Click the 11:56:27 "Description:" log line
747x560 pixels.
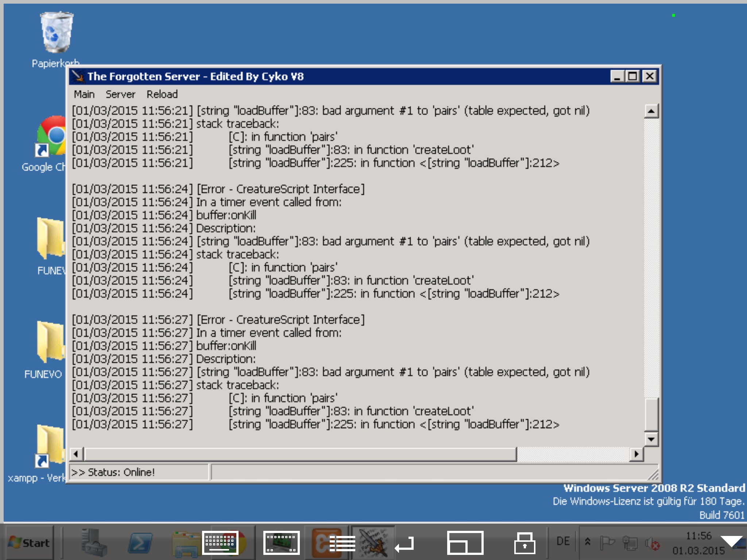[x=164, y=359]
